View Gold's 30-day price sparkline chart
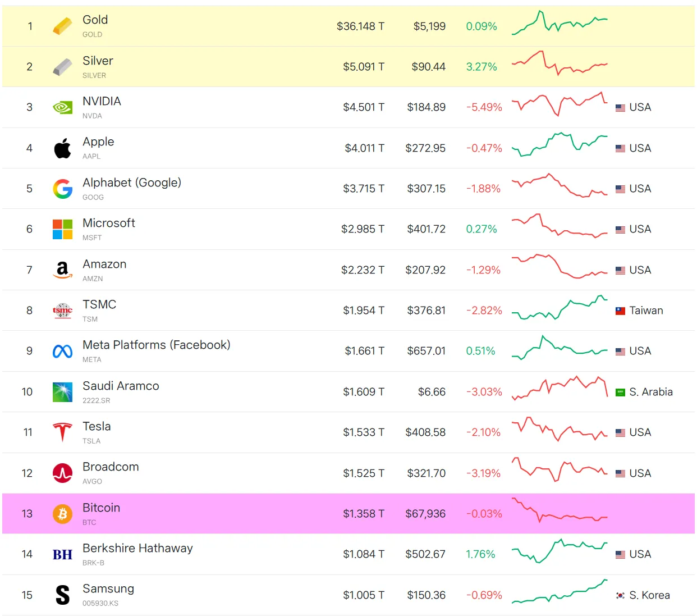This screenshot has height=616, width=697. pyautogui.click(x=560, y=24)
